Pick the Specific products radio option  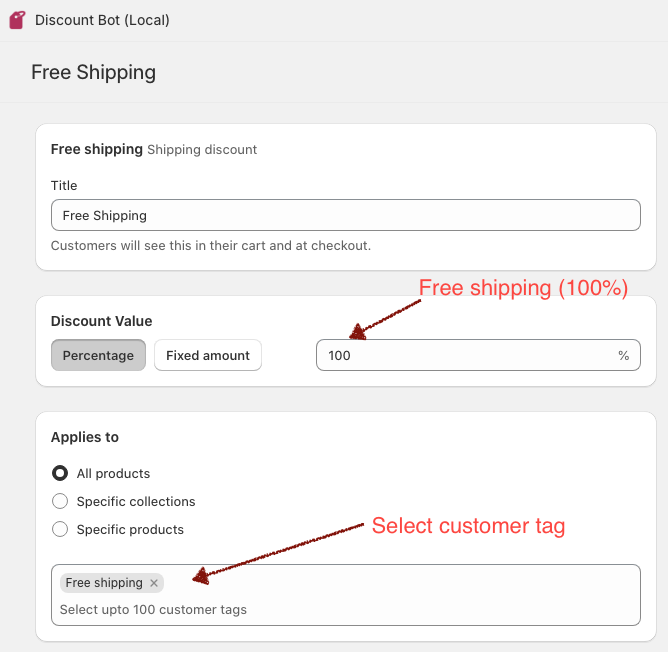(x=60, y=529)
